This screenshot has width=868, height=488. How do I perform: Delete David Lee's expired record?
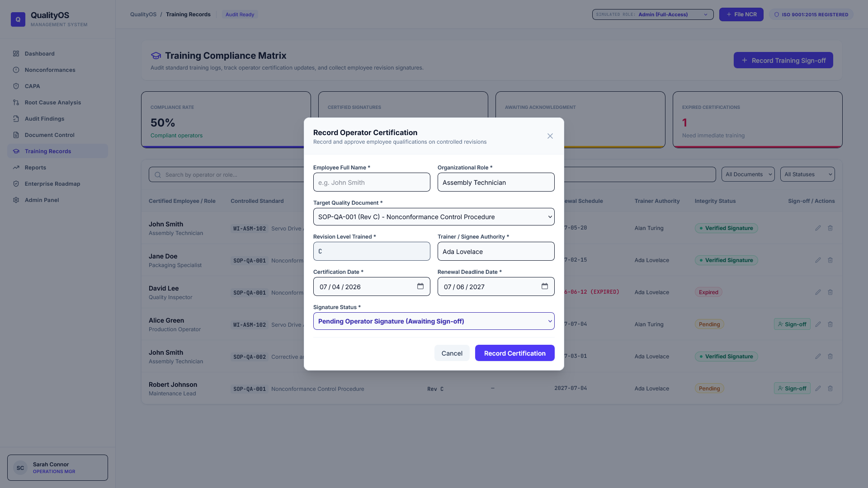(x=830, y=292)
